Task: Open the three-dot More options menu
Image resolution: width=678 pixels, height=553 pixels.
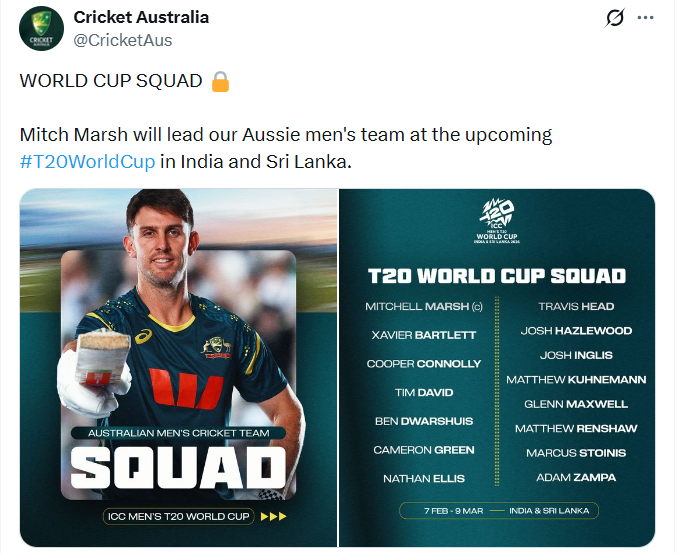Action: point(646,19)
